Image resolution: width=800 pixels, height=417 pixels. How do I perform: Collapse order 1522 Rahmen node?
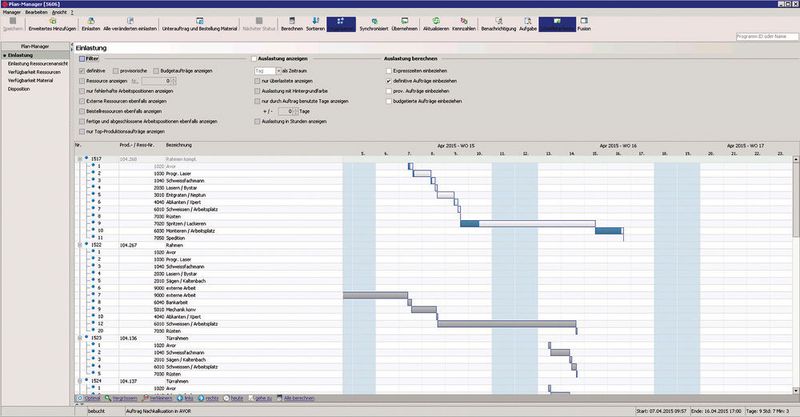[80, 245]
